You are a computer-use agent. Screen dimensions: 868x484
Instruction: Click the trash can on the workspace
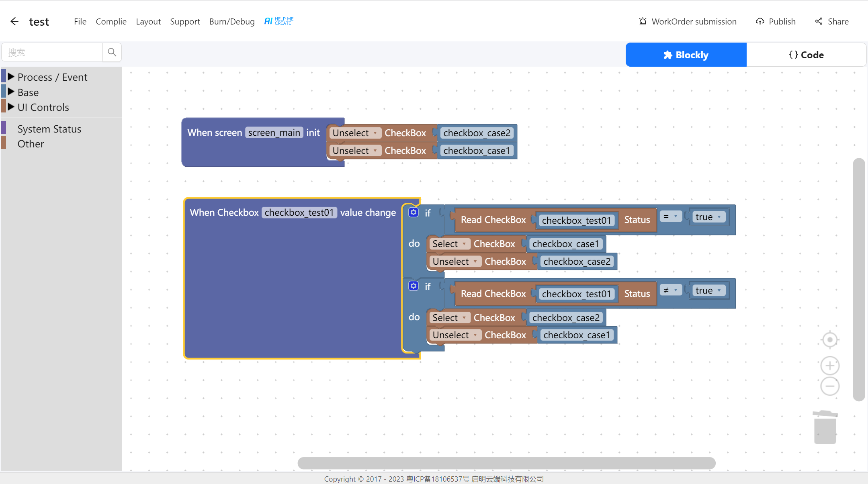point(825,427)
